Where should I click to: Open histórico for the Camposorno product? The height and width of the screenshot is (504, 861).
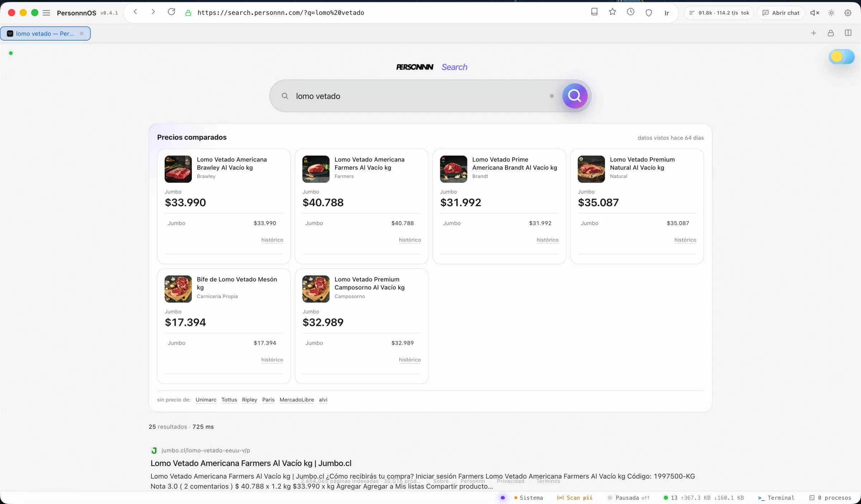tap(410, 360)
